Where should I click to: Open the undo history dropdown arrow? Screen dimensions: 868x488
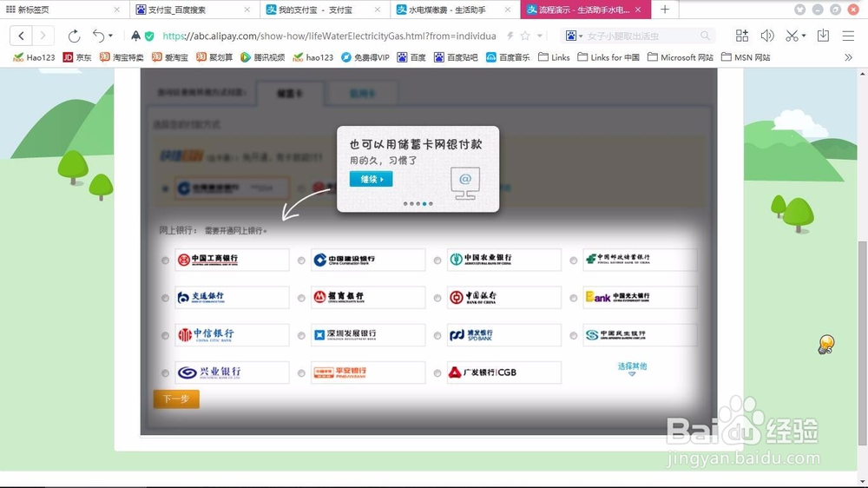click(110, 36)
